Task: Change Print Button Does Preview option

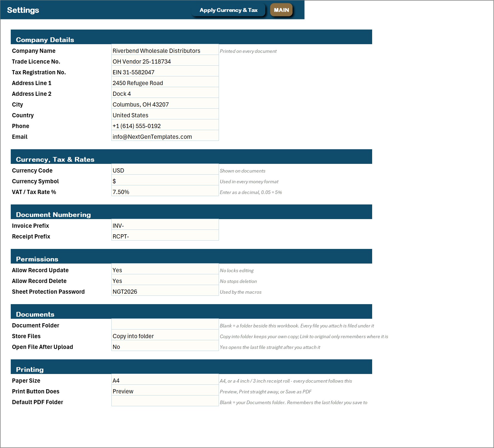Action: [165, 390]
